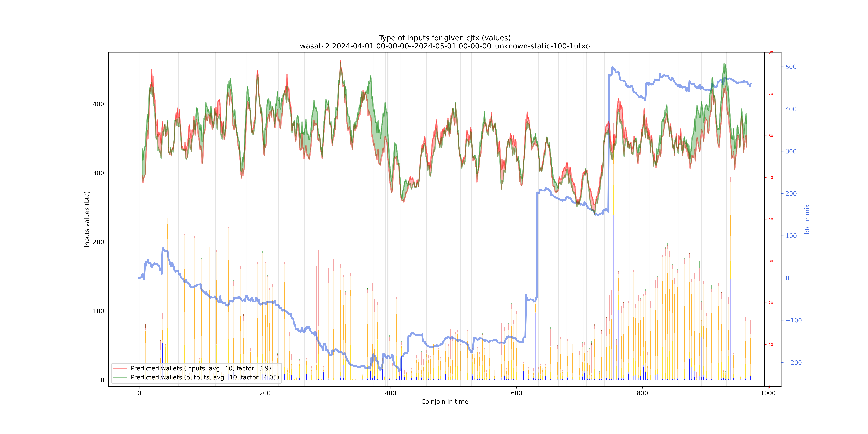Image resolution: width=868 pixels, height=434 pixels.
Task: Select legend entry 'Predicted wallets (inputs, avg=10, factor=3.9)'
Action: point(201,368)
